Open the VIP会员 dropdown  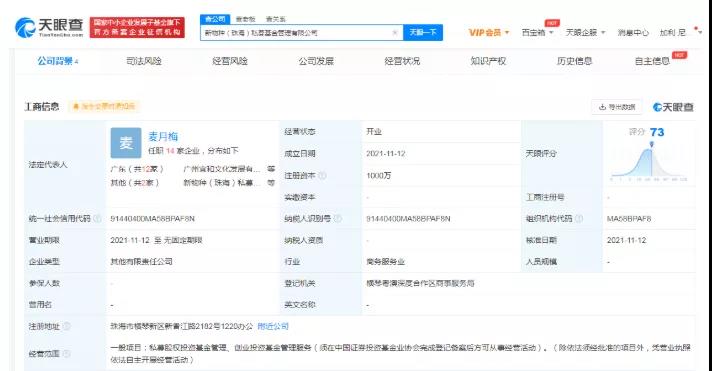(489, 33)
